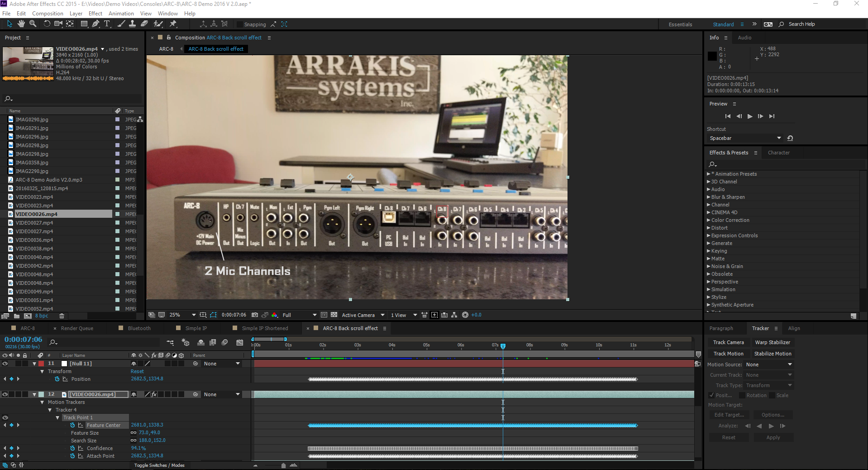Click the red label color of Null 11
The width and height of the screenshot is (868, 470).
tap(41, 364)
